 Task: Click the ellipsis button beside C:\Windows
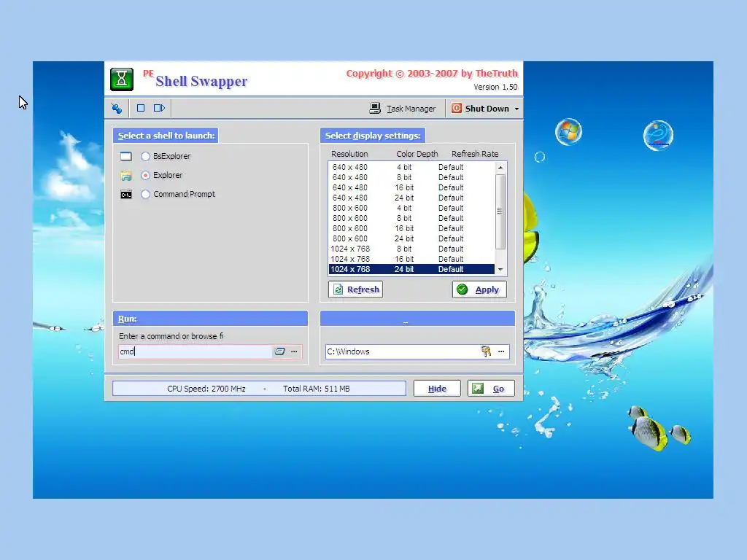pos(501,351)
